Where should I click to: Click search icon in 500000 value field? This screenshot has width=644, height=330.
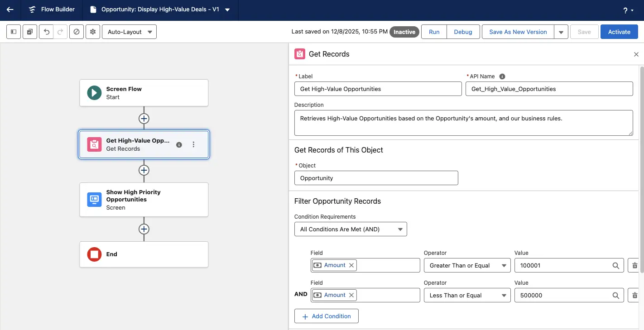click(x=615, y=296)
